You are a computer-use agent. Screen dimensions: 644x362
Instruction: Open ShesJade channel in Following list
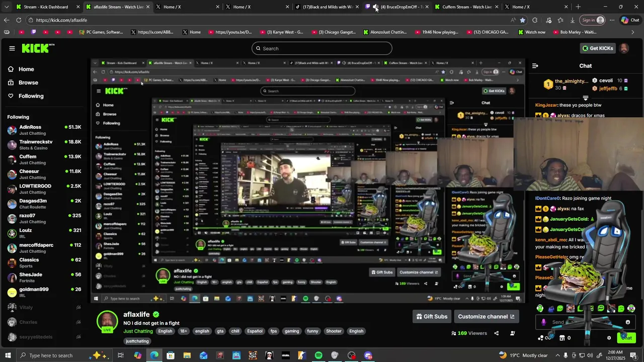tap(44, 277)
